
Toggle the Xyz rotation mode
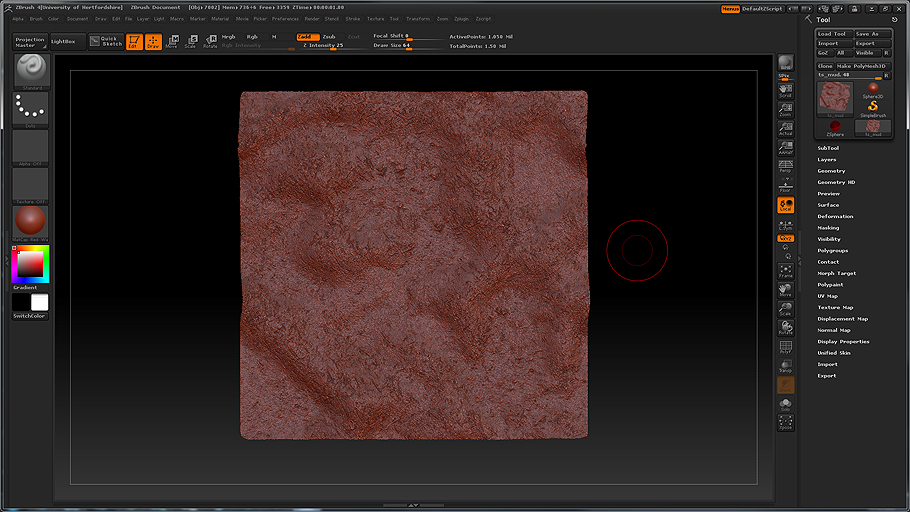click(x=785, y=238)
